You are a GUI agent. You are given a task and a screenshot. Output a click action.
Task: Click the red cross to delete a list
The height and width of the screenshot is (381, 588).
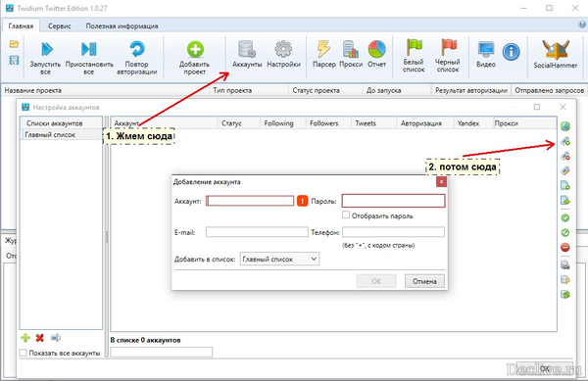click(40, 338)
